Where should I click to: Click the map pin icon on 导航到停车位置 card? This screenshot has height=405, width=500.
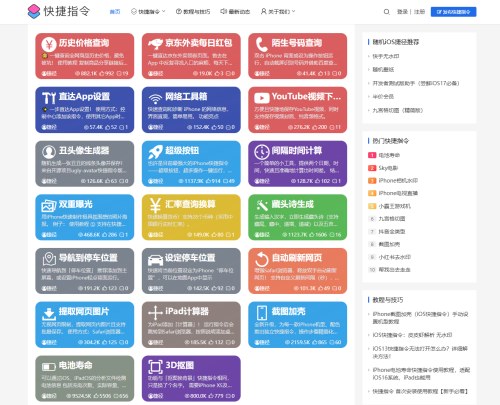(49, 259)
